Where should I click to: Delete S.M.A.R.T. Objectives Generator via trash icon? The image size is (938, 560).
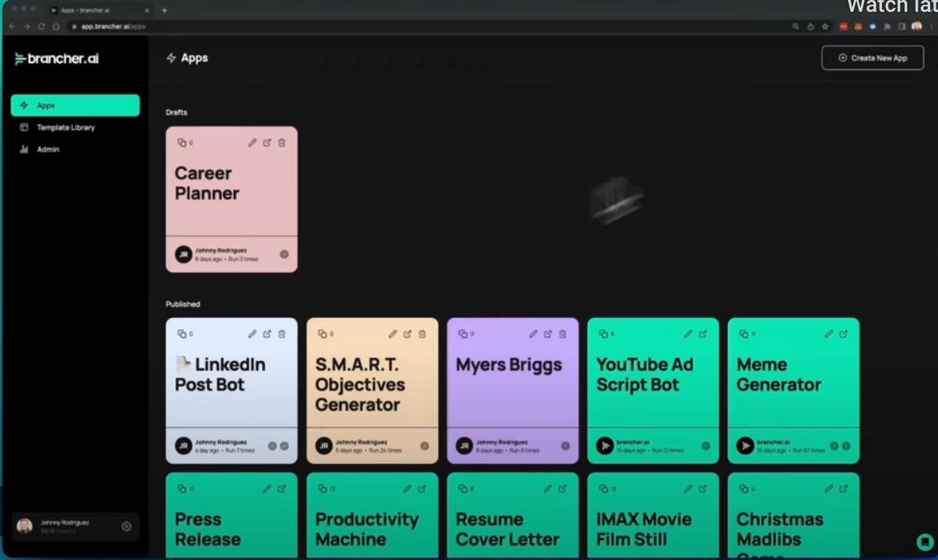423,334
